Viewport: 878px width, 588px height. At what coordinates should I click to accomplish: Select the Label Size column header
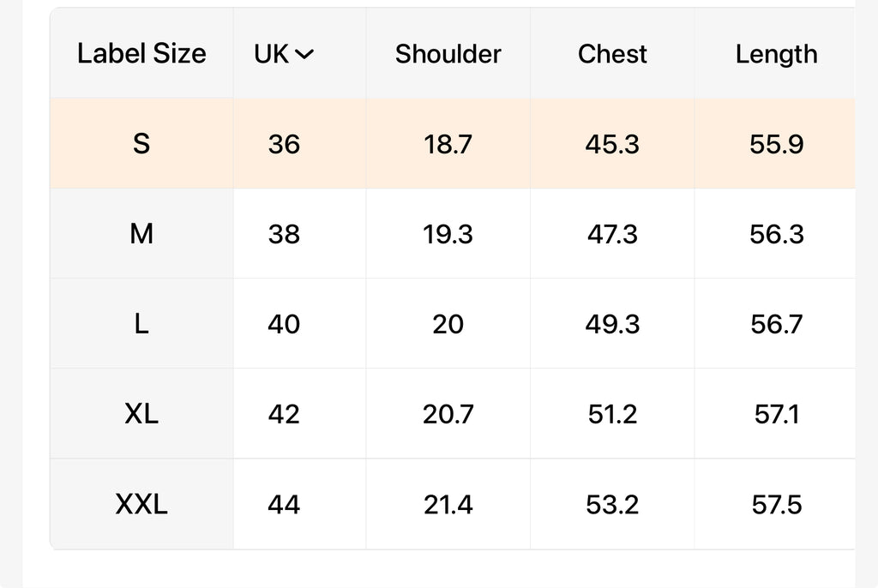(141, 54)
